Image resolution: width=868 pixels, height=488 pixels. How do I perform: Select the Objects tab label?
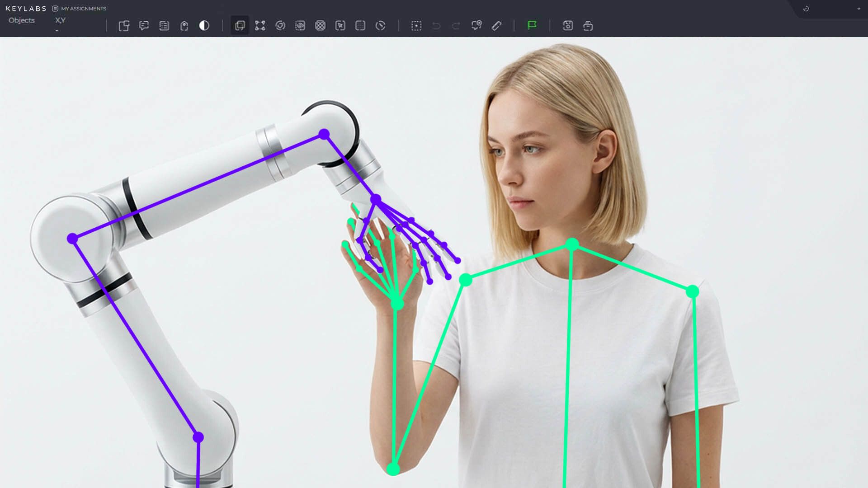coord(22,20)
